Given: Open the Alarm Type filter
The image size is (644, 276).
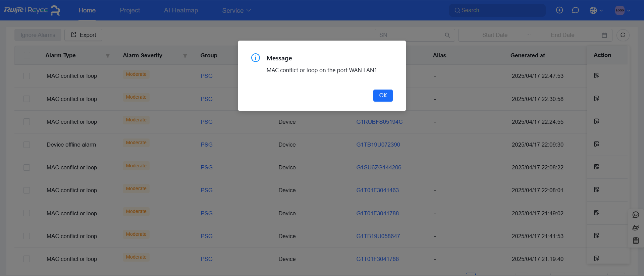Looking at the screenshot, I should 107,56.
